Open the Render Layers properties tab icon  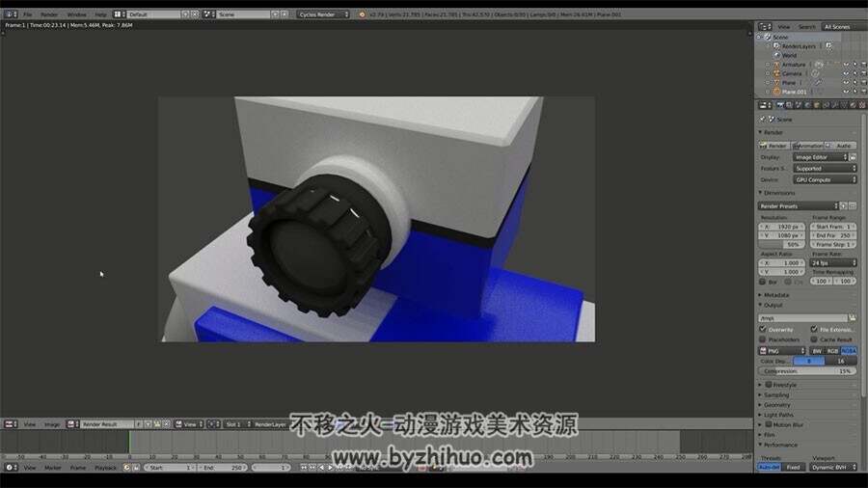789,105
